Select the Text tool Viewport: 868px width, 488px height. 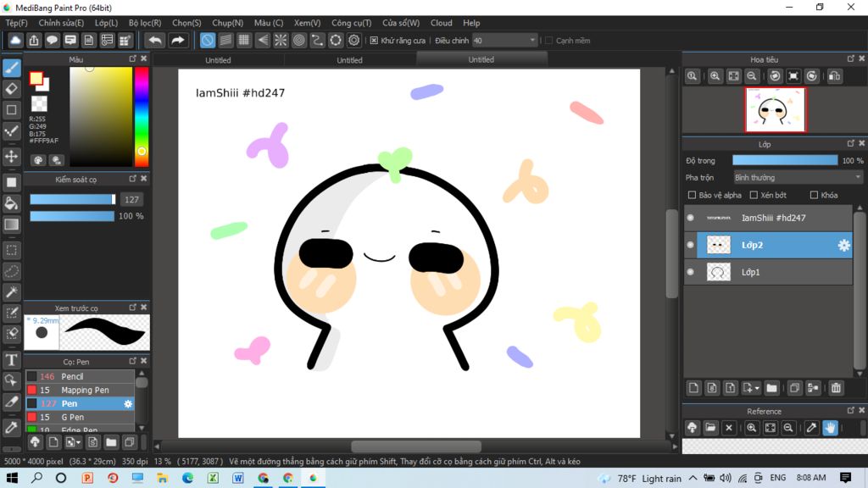pos(12,360)
